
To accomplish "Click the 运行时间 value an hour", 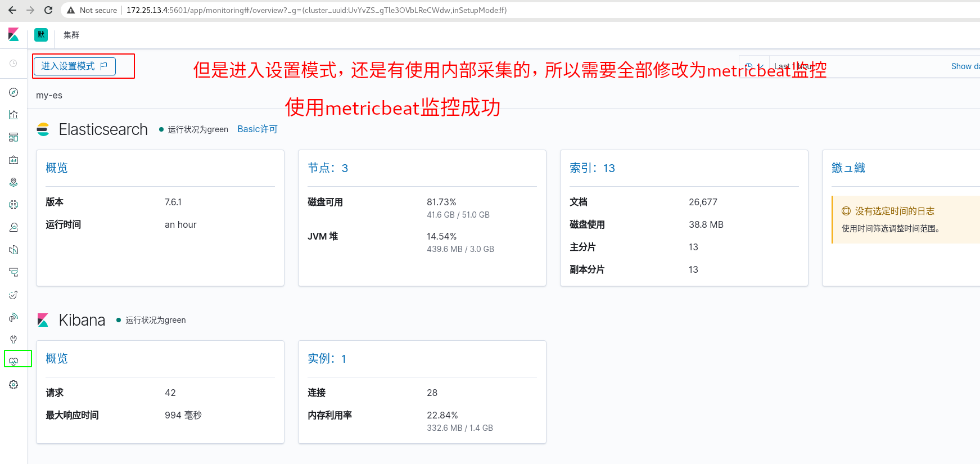I will (180, 224).
